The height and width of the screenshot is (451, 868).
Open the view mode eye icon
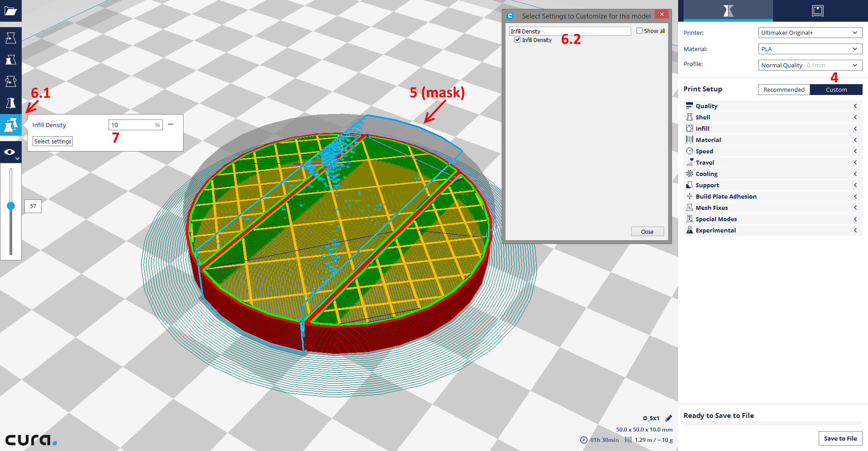(10, 152)
